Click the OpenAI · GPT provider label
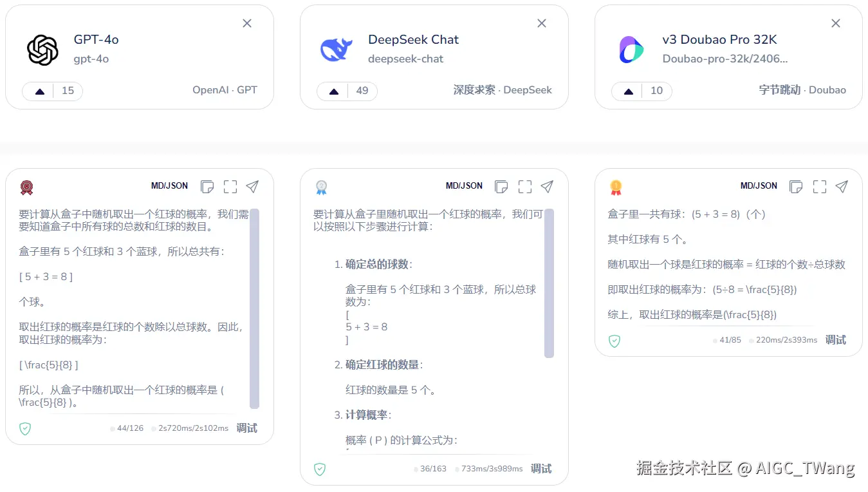The width and height of the screenshot is (868, 492). pos(225,90)
